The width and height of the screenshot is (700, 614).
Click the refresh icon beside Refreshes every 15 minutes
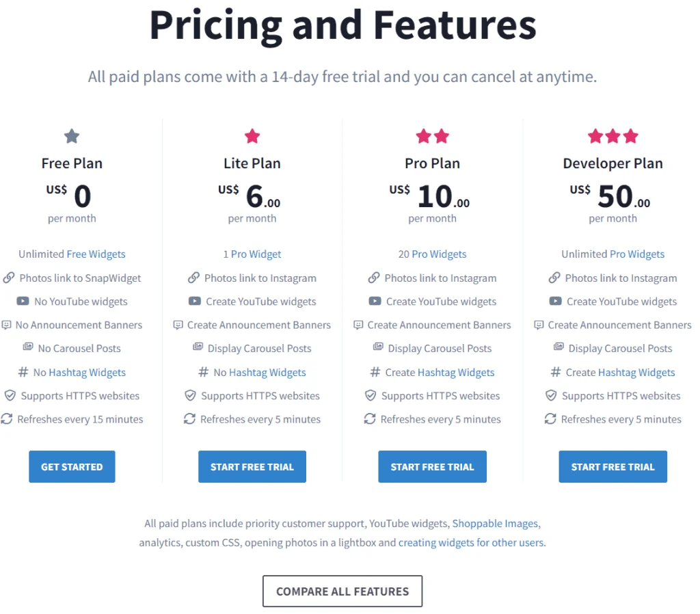click(x=7, y=419)
